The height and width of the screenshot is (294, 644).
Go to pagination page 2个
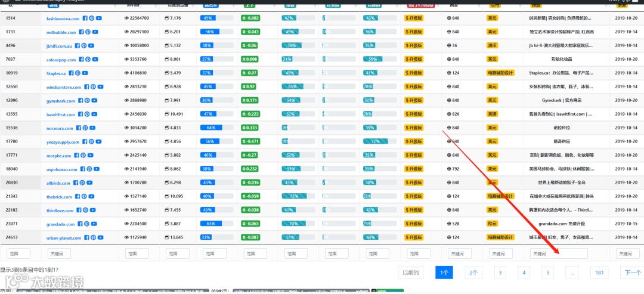(473, 273)
